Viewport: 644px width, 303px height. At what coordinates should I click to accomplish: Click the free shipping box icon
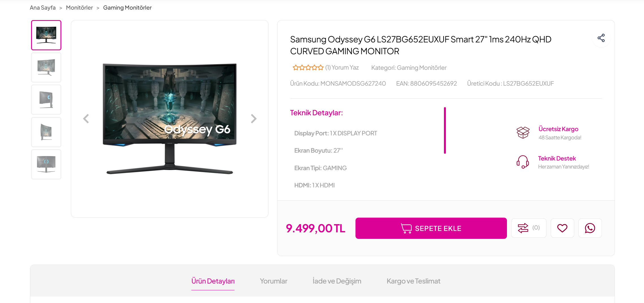pyautogui.click(x=523, y=133)
